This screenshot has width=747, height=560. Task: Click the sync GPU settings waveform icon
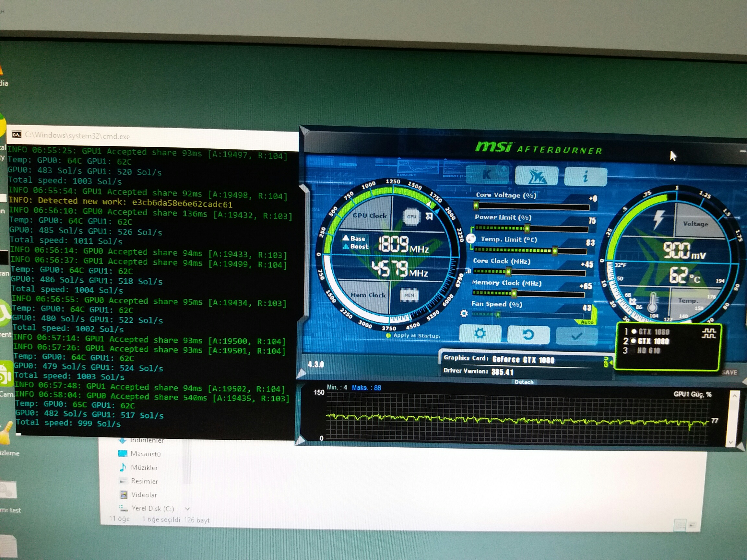708,333
